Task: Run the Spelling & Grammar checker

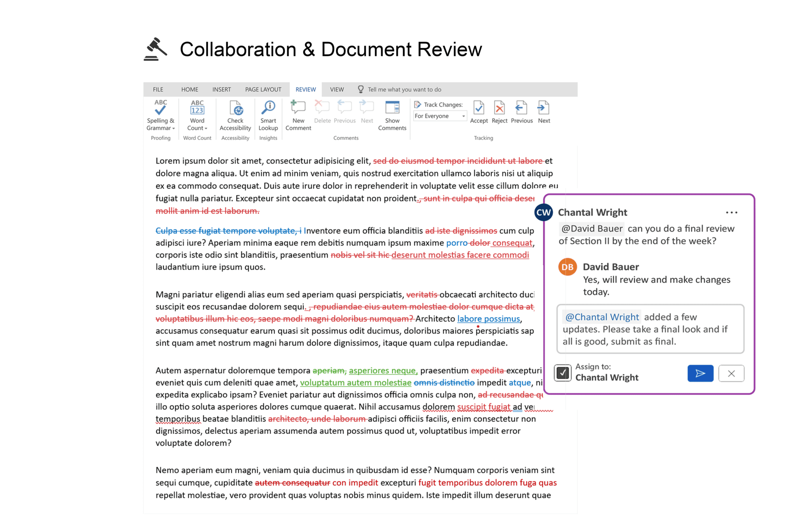Action: [x=160, y=114]
